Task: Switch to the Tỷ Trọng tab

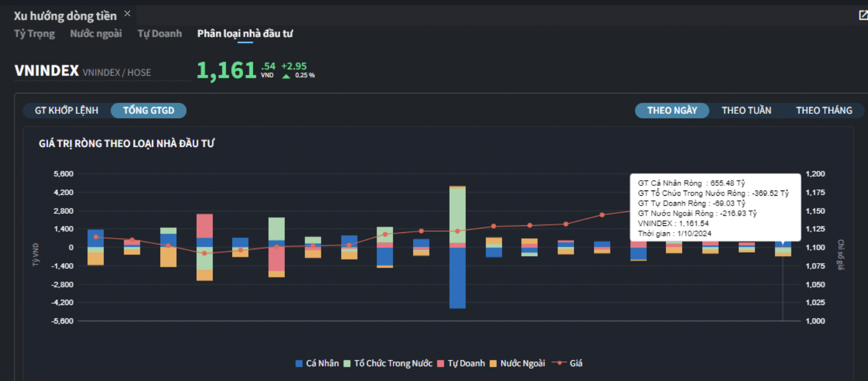Action: pos(34,34)
